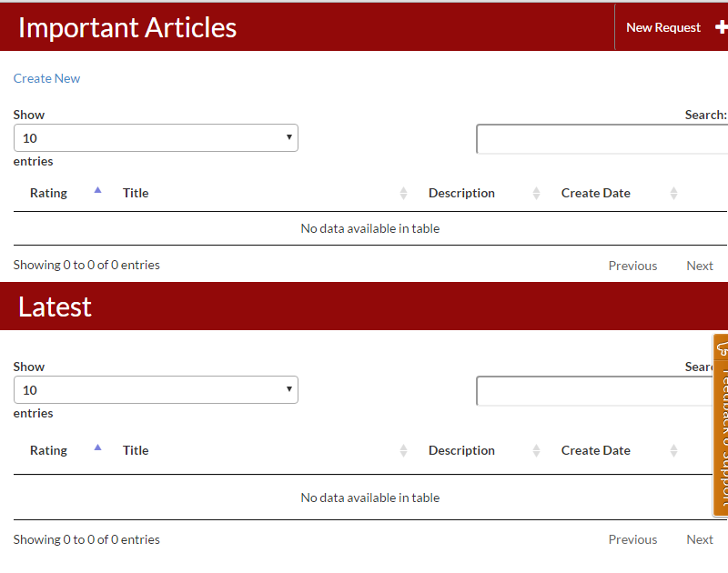Sort Important Articles by Rating arrow icon
This screenshot has width=728, height=573.
pos(98,191)
